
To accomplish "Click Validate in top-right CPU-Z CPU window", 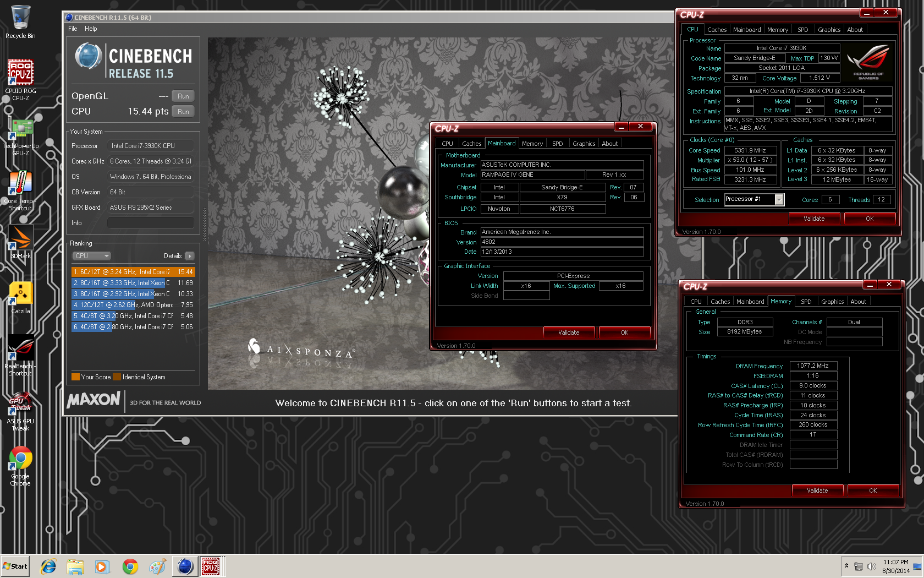I will (814, 219).
